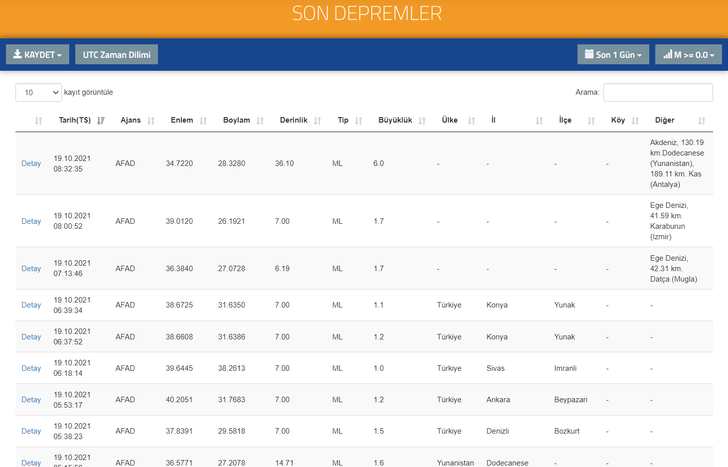The image size is (728, 467).
Task: Select longitude value 38.2613
Action: pyautogui.click(x=232, y=368)
